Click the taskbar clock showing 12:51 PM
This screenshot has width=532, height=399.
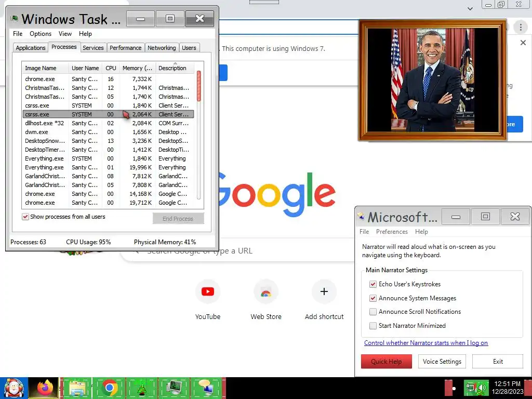pyautogui.click(x=508, y=388)
